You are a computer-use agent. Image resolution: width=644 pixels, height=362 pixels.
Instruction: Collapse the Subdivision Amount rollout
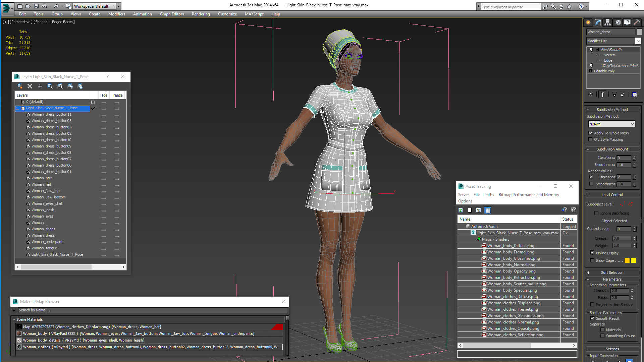(612, 149)
